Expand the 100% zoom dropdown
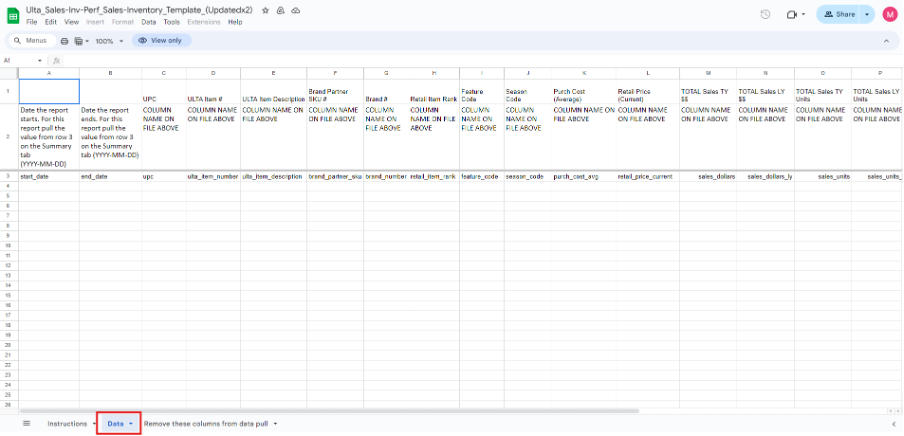The width and height of the screenshot is (904, 436). 121,41
